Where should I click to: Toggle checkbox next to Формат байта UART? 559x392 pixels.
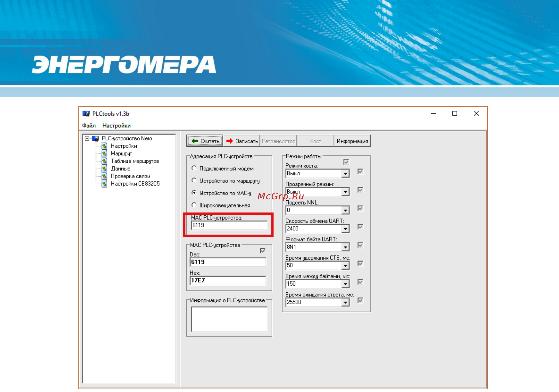pyautogui.click(x=361, y=245)
